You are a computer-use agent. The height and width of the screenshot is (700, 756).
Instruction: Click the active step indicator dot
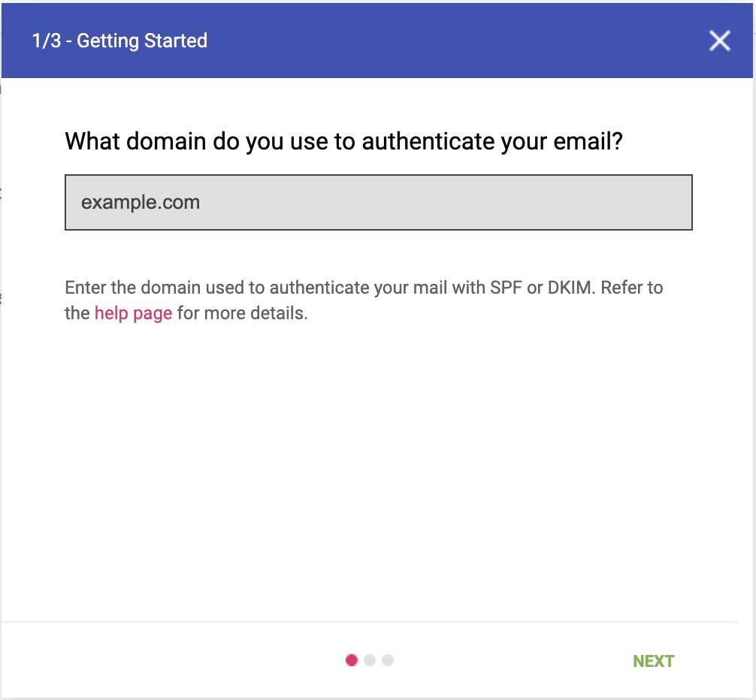352,660
